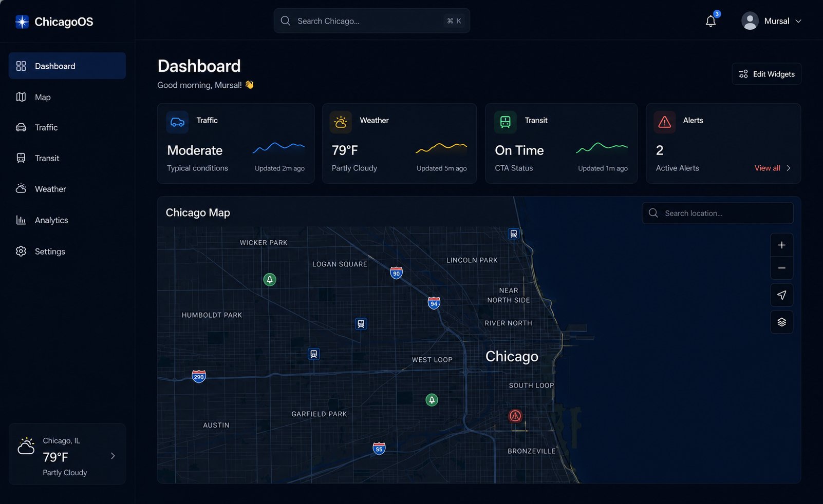Click the Interstate 55 shield on the map

[x=379, y=449]
